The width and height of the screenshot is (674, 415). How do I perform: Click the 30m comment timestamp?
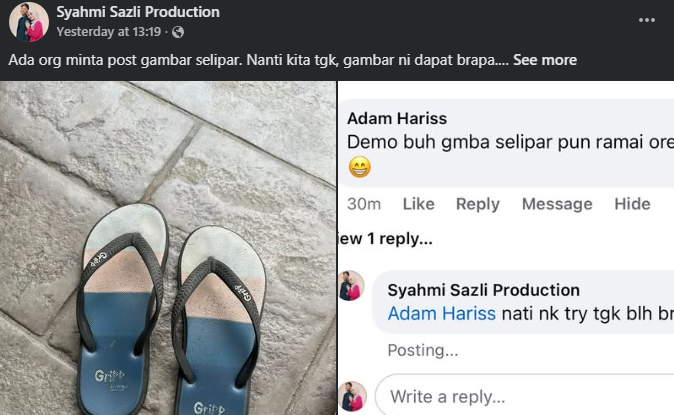(364, 204)
